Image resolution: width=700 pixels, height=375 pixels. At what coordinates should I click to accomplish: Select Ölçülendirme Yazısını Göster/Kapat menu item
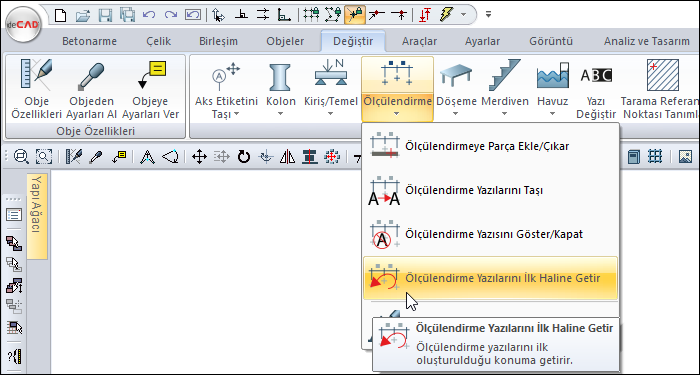point(490,234)
